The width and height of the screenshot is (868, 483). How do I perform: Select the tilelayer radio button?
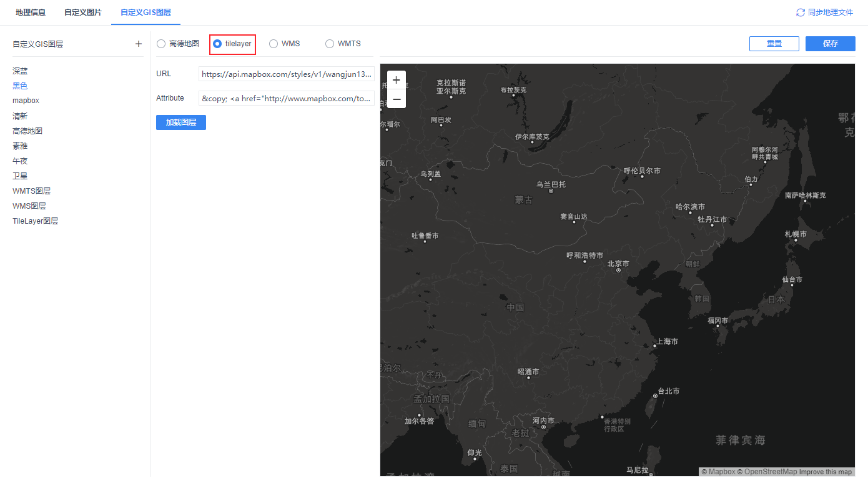[217, 44]
